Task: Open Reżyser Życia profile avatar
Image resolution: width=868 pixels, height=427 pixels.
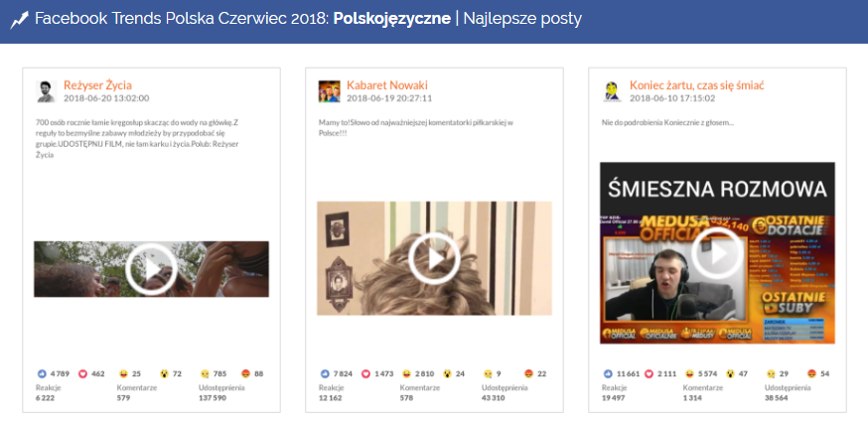Action: [47, 91]
